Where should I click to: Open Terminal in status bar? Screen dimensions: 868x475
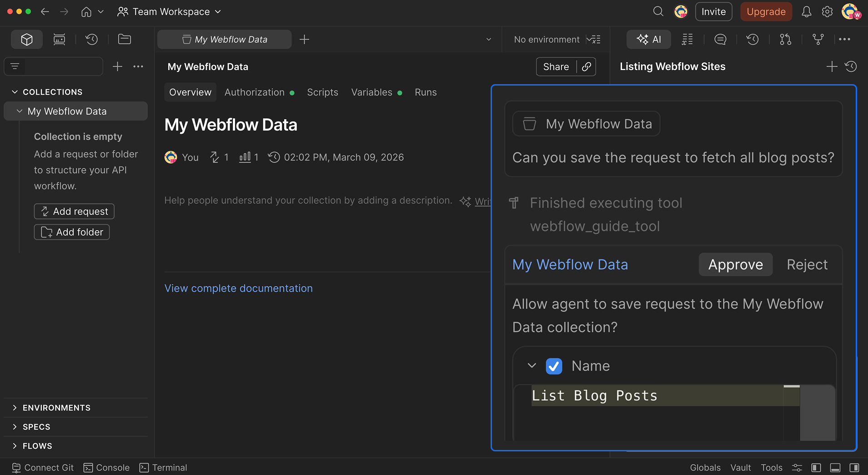(163, 468)
